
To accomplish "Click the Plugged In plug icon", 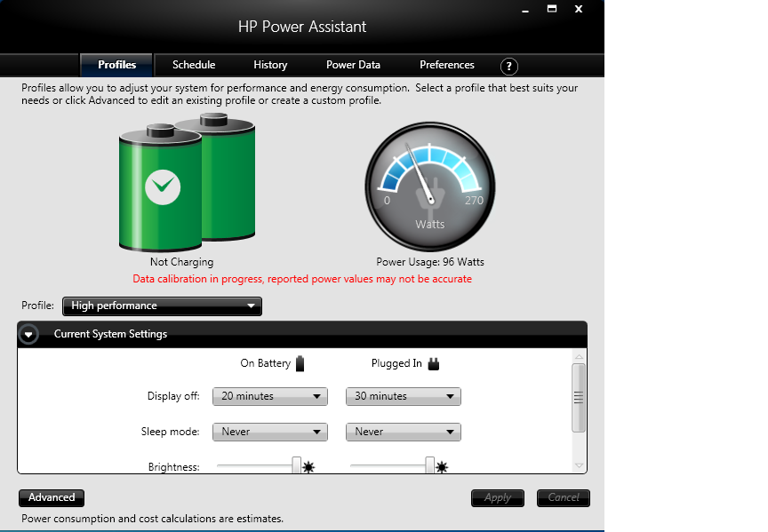I will (x=434, y=363).
